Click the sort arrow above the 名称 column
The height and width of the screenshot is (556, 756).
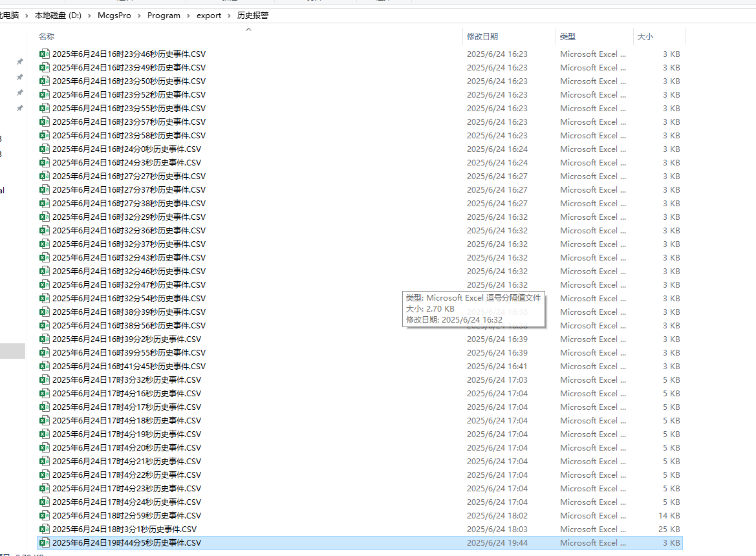[x=249, y=29]
